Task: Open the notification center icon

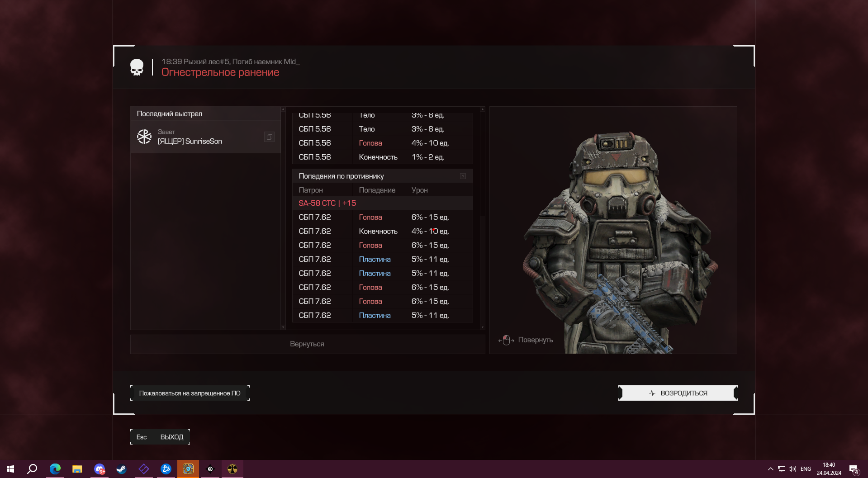Action: [x=854, y=469]
